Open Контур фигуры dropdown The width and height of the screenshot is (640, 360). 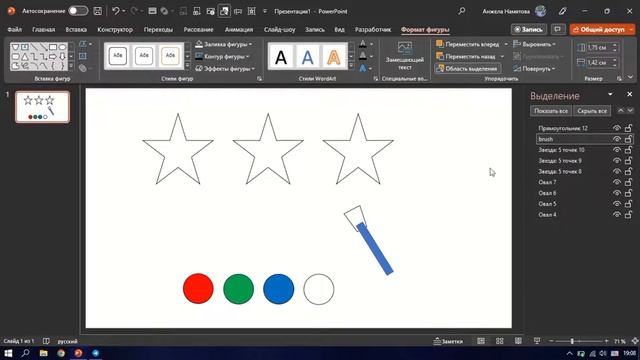coord(248,56)
